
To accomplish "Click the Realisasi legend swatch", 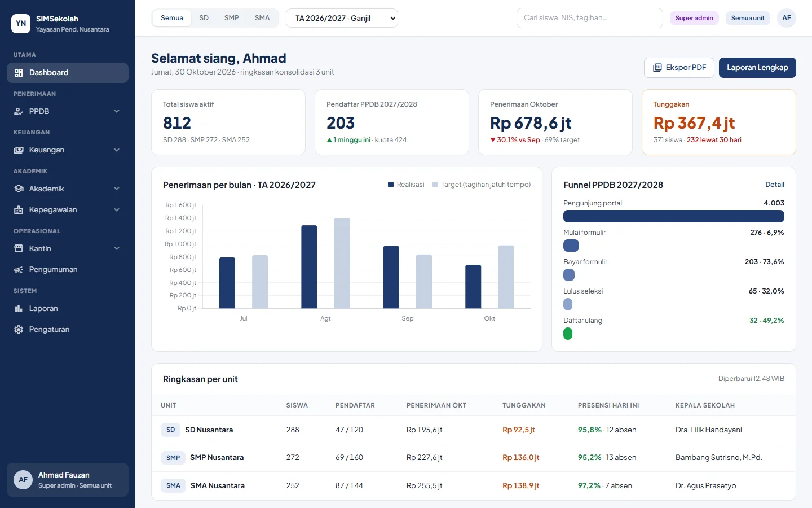I will [391, 185].
